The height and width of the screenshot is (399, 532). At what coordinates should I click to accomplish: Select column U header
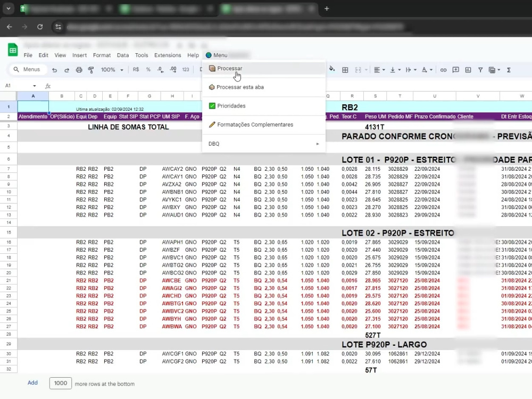coord(435,96)
